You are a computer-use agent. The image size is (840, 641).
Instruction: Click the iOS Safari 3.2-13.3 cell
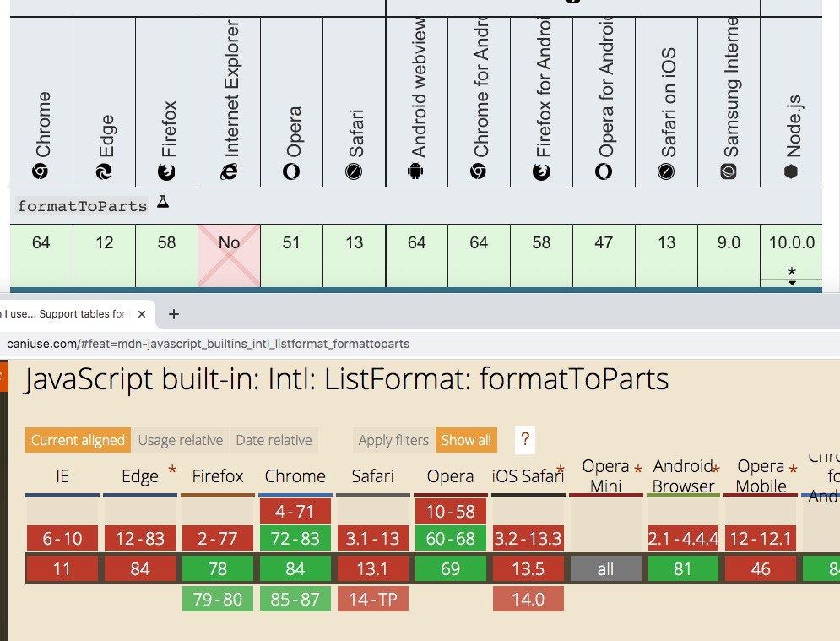coord(528,538)
